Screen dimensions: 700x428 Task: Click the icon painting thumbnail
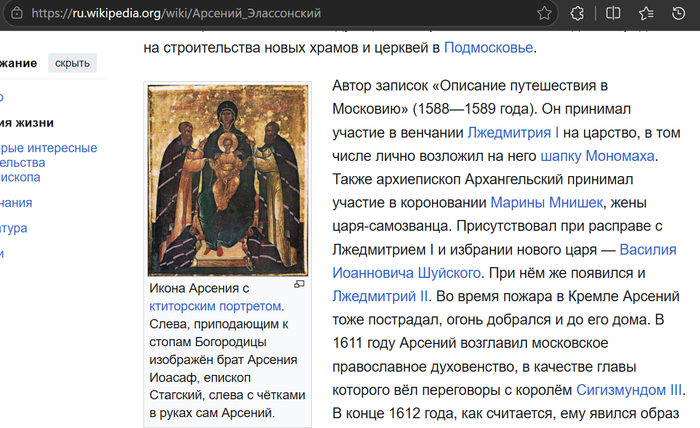pos(228,180)
